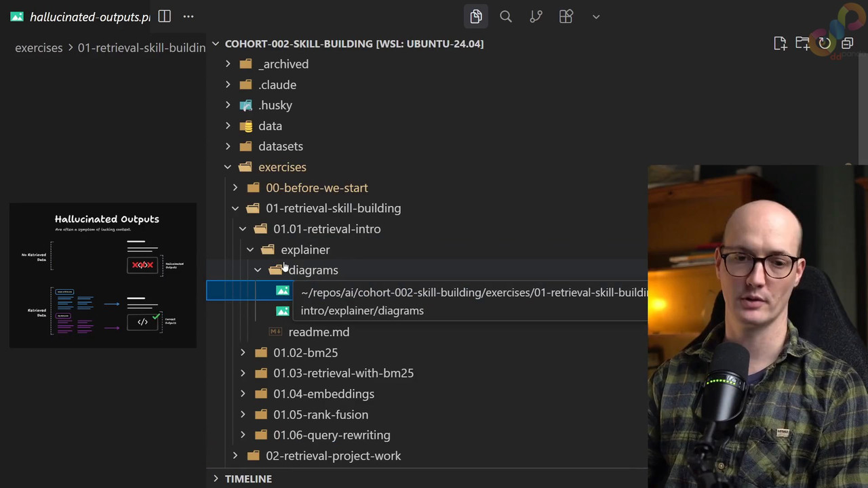868x488 pixels.
Task: Click the 01.03-retrieval-with-bm25 folder icon
Action: tap(260, 373)
